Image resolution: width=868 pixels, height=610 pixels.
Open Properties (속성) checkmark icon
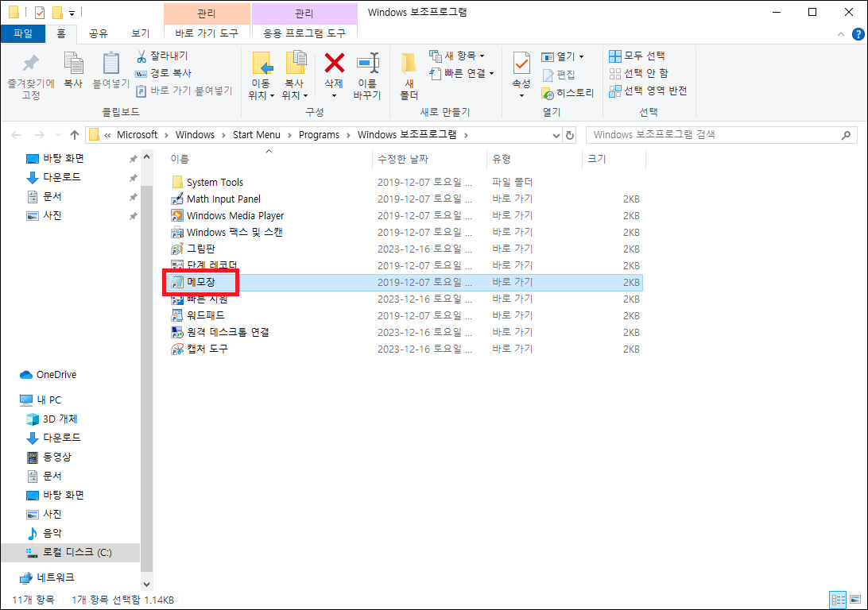point(521,63)
